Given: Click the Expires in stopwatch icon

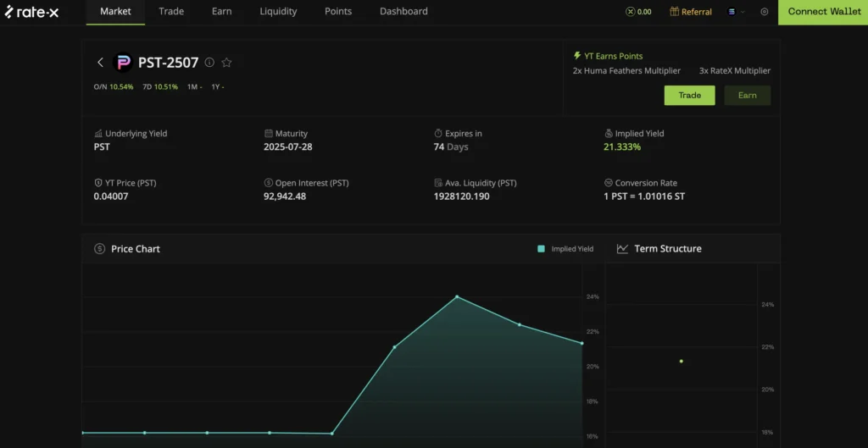Looking at the screenshot, I should (x=438, y=133).
